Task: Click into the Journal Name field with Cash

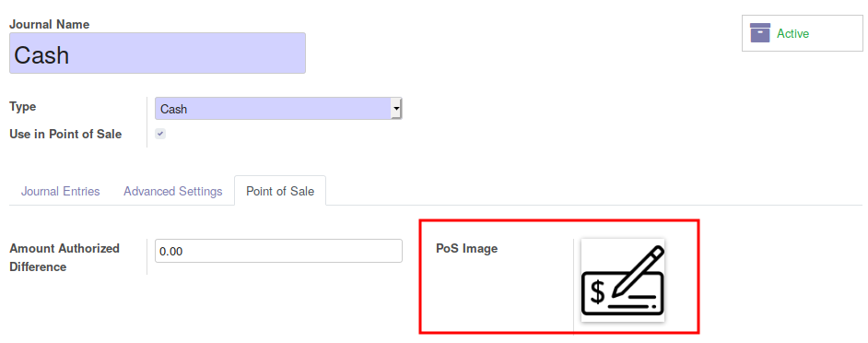Action: 158,53
